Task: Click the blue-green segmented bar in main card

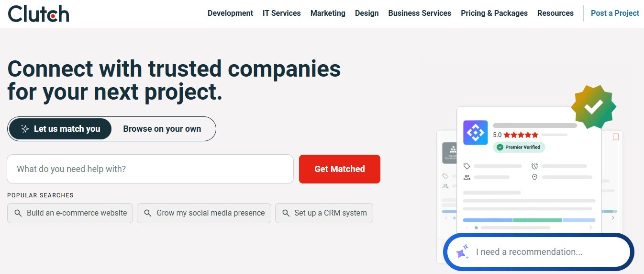Action: pos(529,220)
